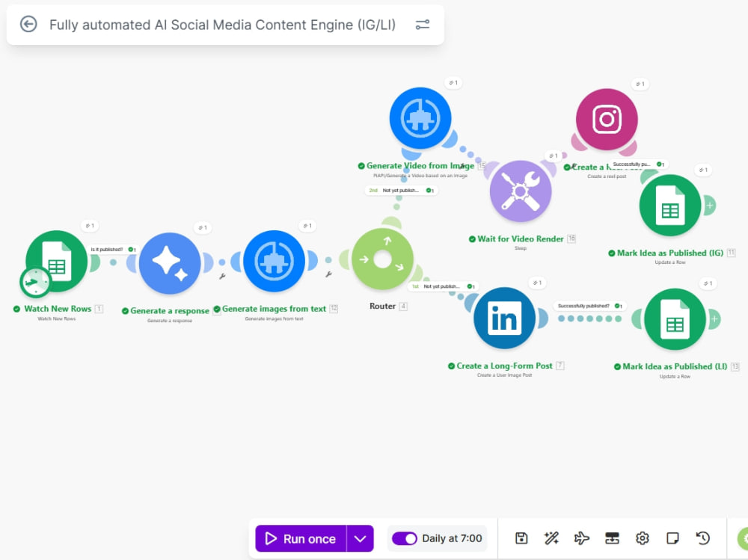Open the notes sticky icon

point(672,538)
